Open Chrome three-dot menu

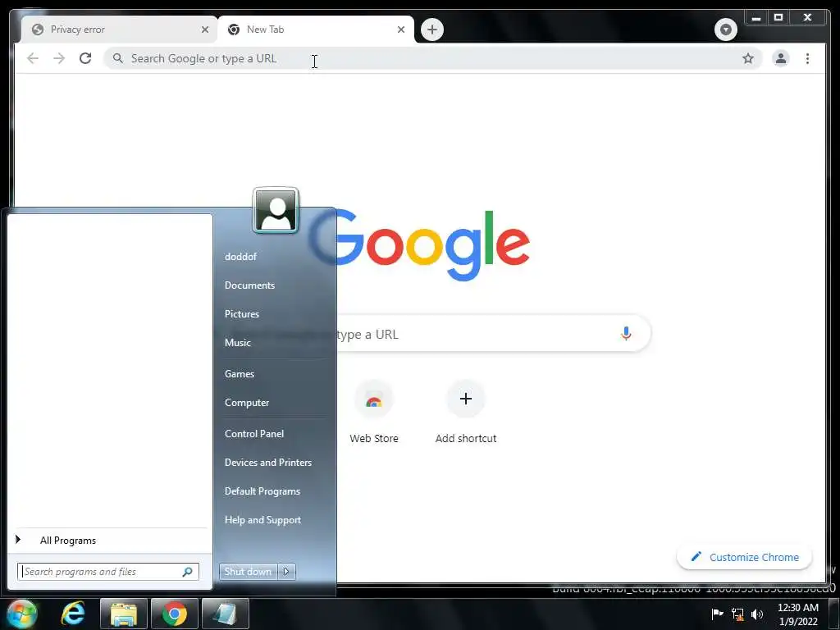point(807,58)
